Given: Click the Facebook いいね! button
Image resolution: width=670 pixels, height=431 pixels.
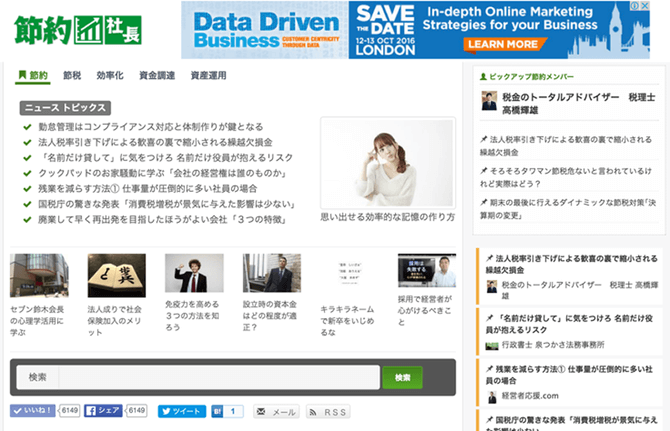Looking at the screenshot, I should click(x=34, y=411).
